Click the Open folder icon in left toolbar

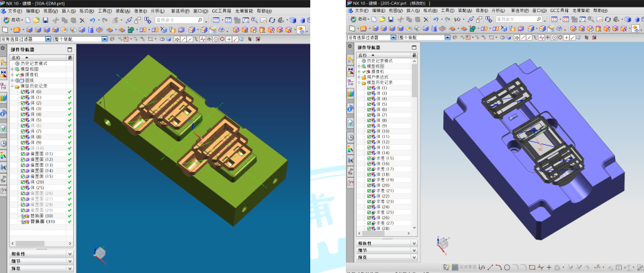pos(35,20)
